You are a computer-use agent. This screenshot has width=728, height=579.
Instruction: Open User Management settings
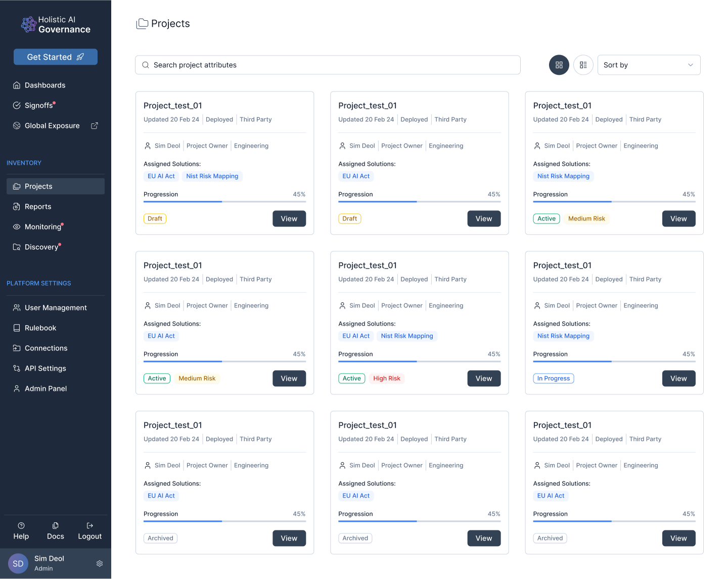click(x=56, y=308)
